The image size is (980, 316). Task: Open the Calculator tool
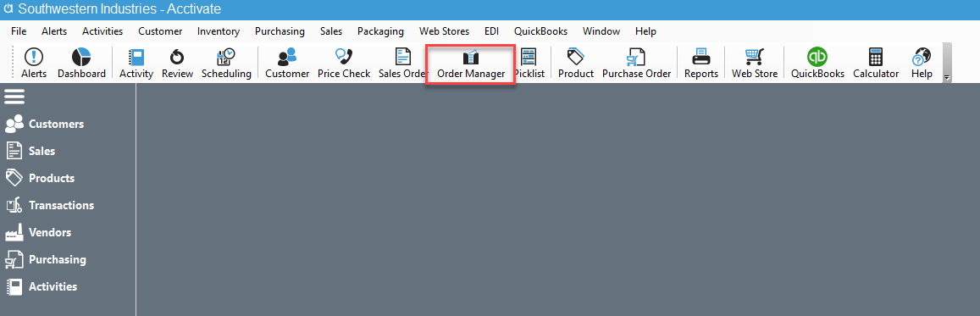[x=876, y=63]
